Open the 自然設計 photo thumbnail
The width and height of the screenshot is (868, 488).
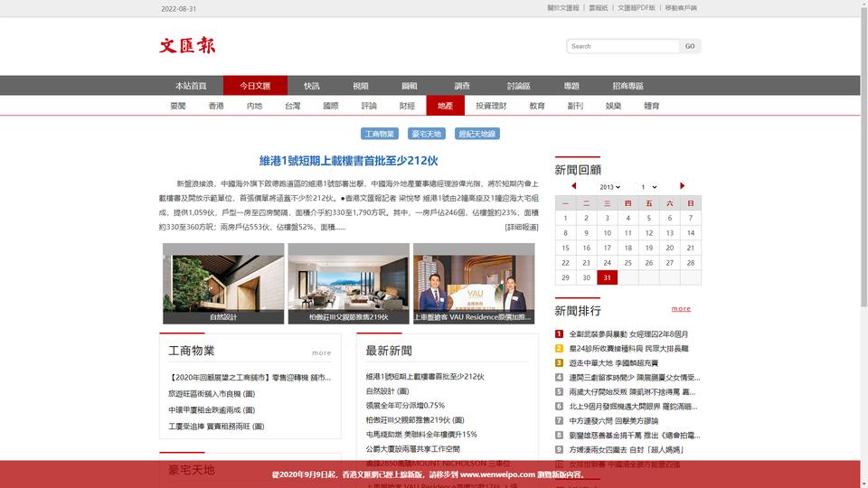pyautogui.click(x=223, y=283)
